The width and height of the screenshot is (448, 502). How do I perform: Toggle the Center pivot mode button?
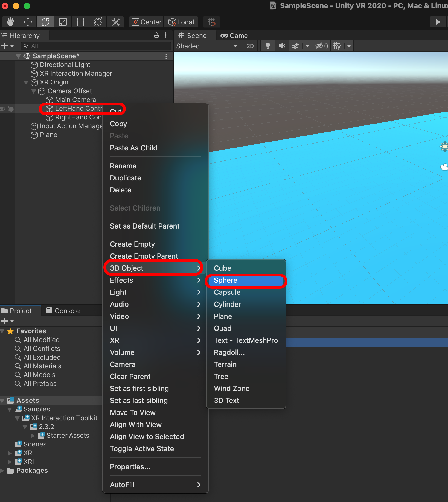pyautogui.click(x=146, y=22)
